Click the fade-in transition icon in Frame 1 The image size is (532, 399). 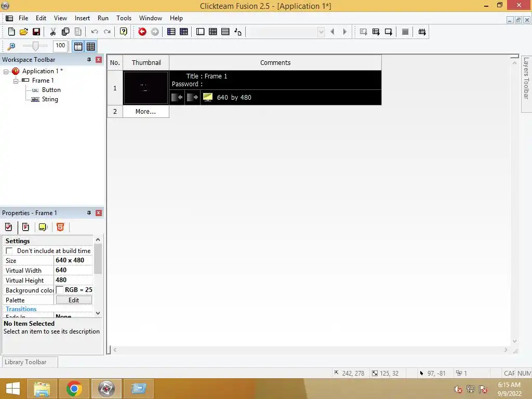point(177,98)
